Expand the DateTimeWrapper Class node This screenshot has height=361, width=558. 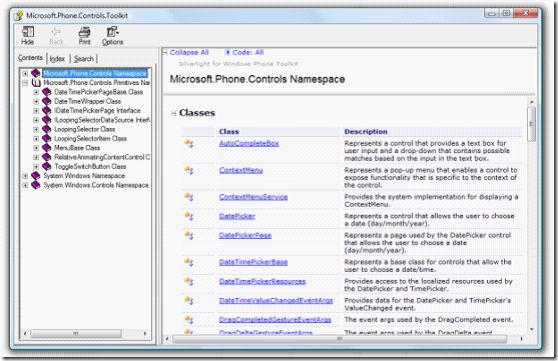coord(36,101)
